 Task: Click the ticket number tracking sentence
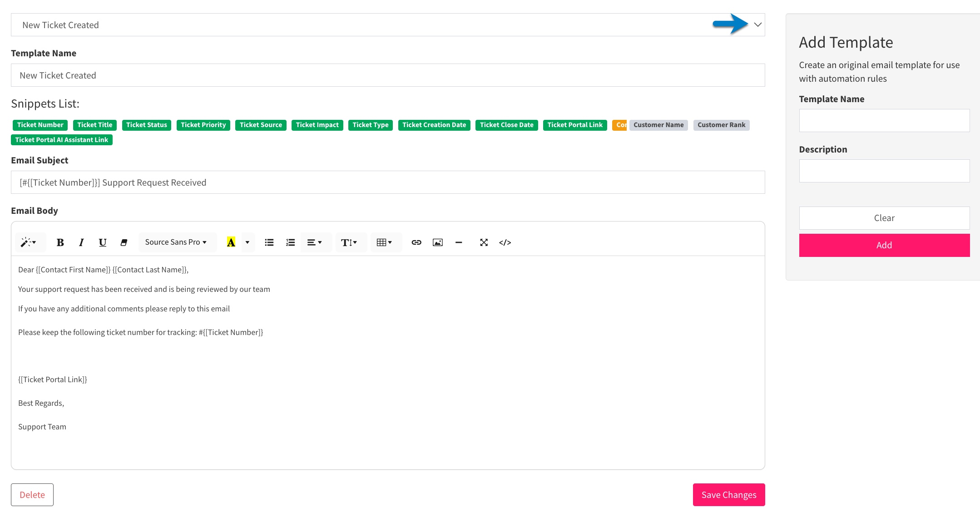click(x=141, y=332)
